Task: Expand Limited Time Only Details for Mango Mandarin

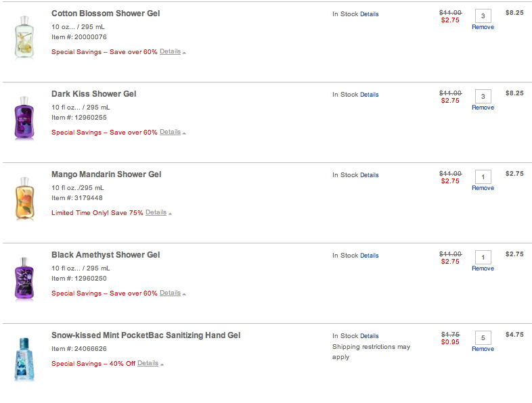Action: [x=156, y=212]
